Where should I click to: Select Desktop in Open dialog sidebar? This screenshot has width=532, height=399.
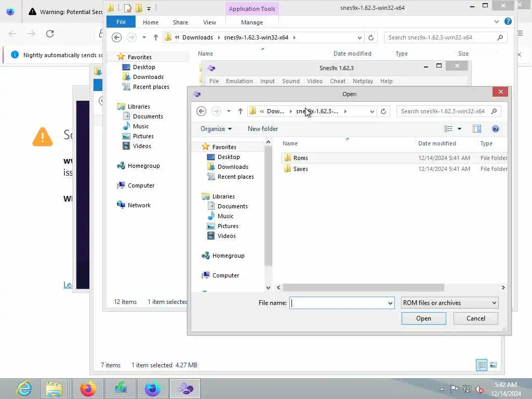point(229,157)
